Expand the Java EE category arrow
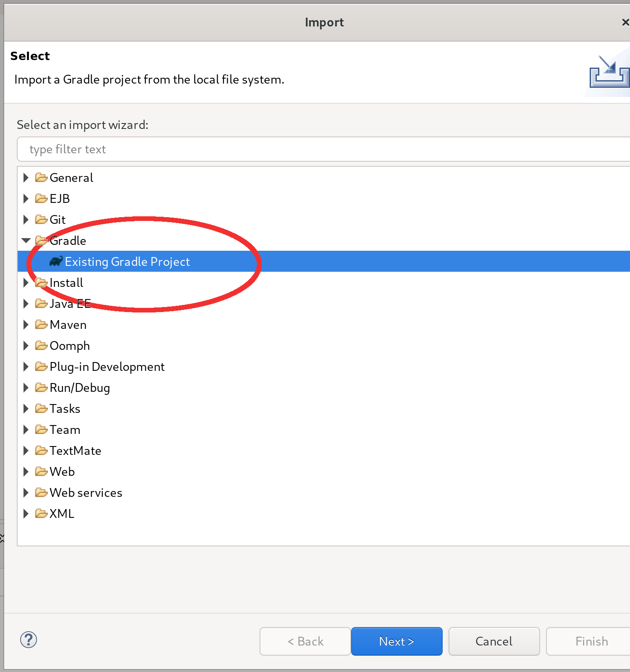This screenshot has width=630, height=672. click(x=26, y=304)
